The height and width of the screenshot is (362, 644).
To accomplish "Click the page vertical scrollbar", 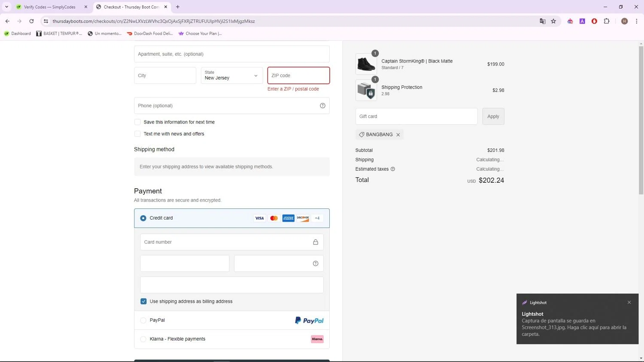I will [641, 120].
